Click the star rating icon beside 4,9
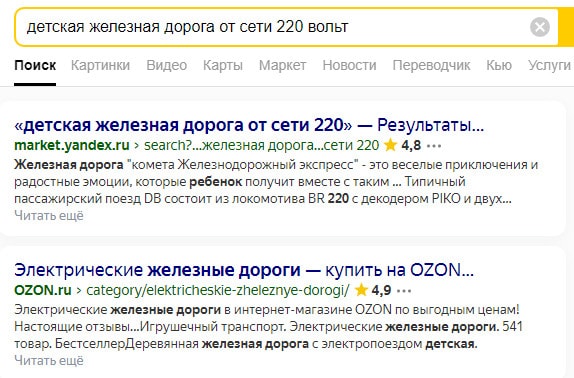The width and height of the screenshot is (574, 378). [x=361, y=290]
